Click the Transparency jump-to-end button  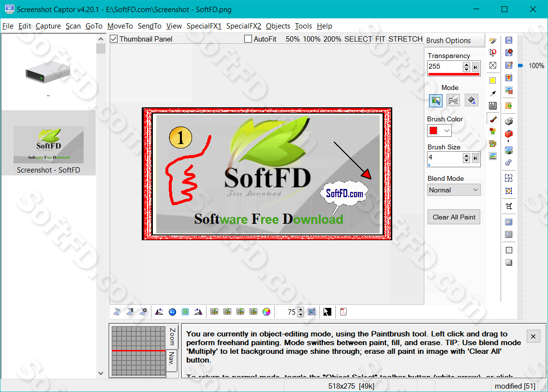[475, 67]
